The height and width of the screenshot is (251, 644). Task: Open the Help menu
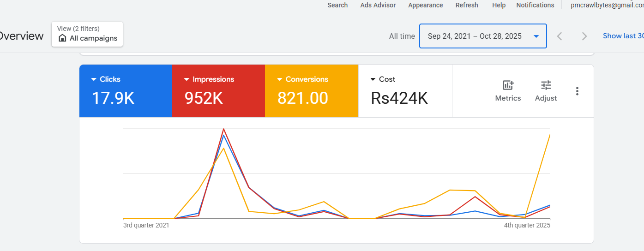(x=499, y=5)
